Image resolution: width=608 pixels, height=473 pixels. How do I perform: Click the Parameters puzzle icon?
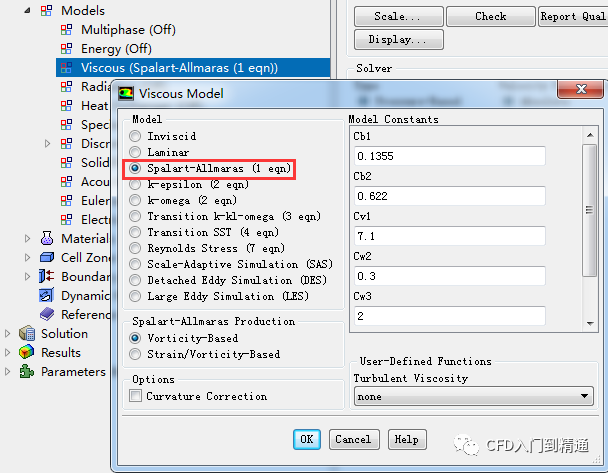coord(26,371)
